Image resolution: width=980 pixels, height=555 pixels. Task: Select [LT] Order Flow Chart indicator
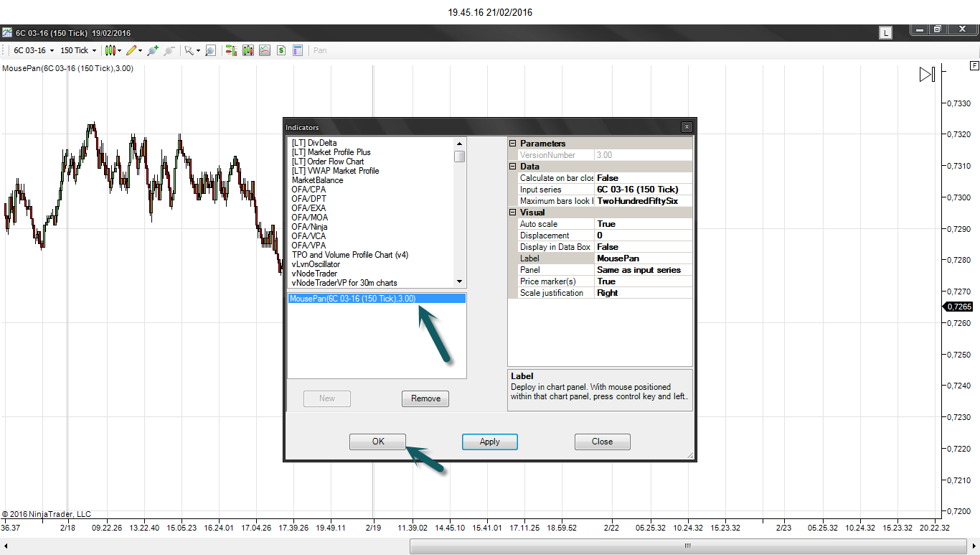click(x=328, y=162)
